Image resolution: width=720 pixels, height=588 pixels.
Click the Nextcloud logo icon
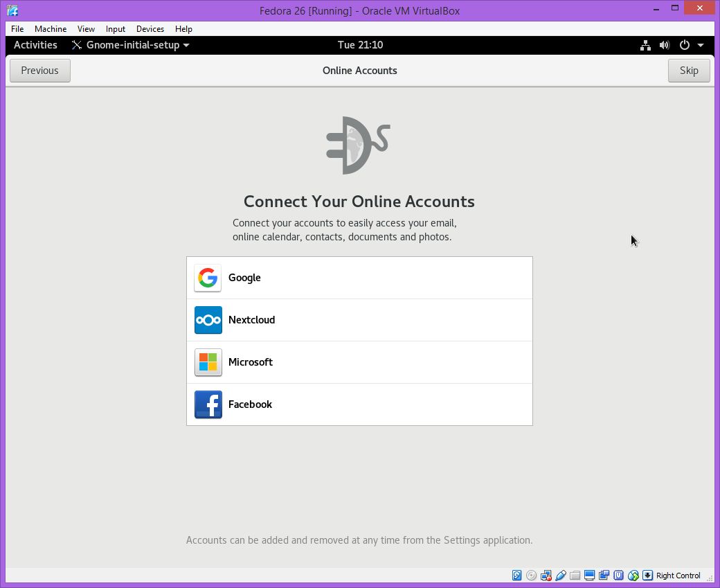pyautogui.click(x=208, y=320)
